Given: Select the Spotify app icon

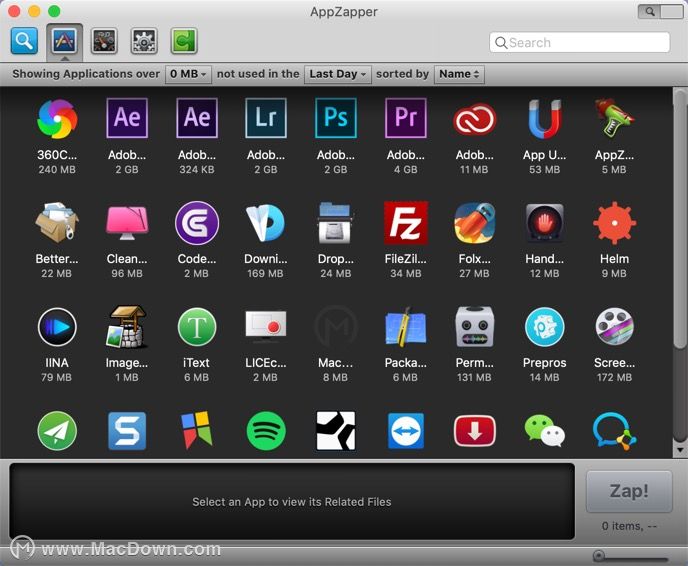Looking at the screenshot, I should point(266,431).
